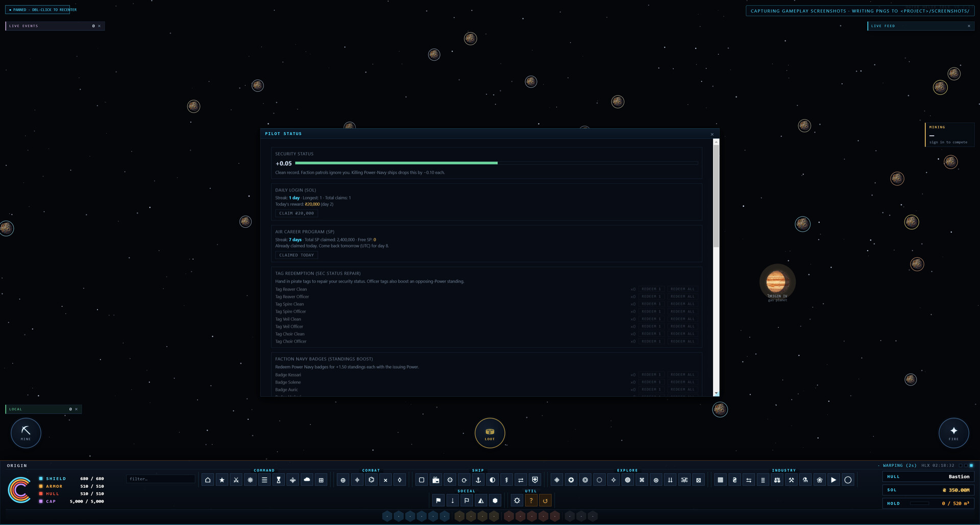Select the diamond icon in the Combat group
The height and width of the screenshot is (525, 980).
coord(400,480)
